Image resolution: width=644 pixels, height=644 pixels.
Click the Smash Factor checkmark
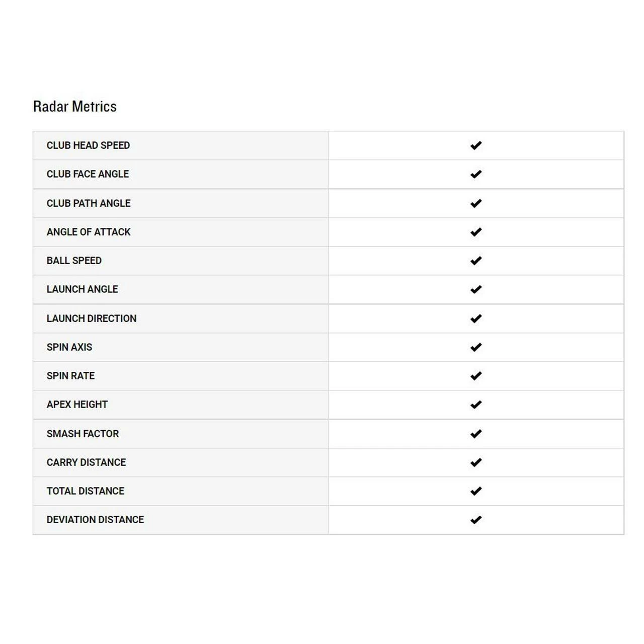476,434
